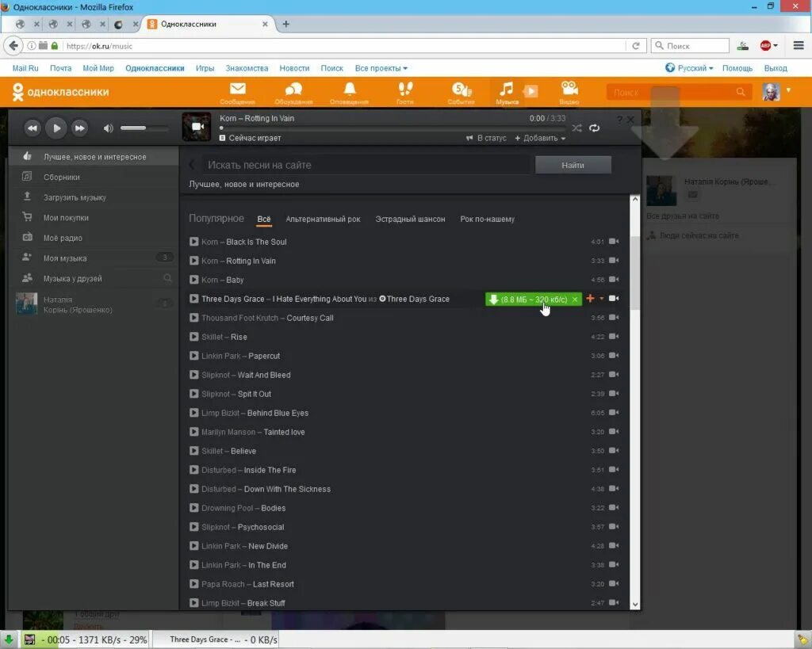Close the music player panel

[630, 120]
